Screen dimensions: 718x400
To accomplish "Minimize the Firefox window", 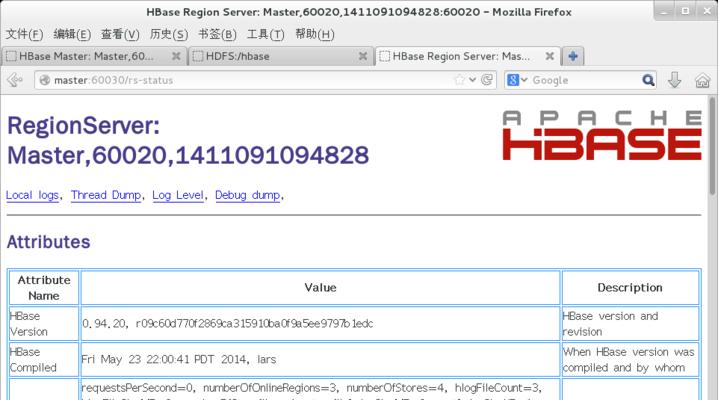I will (664, 11).
